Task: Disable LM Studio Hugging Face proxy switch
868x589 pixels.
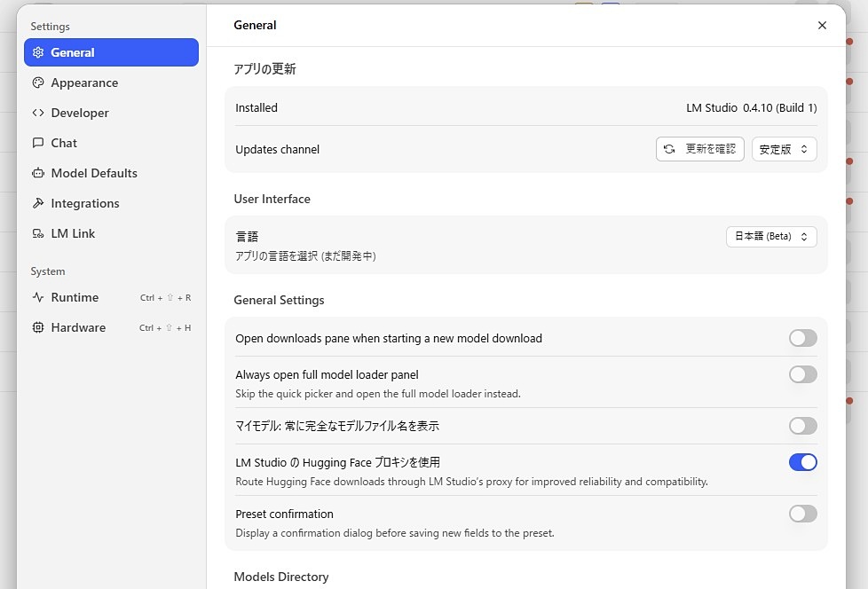Action: (x=802, y=462)
